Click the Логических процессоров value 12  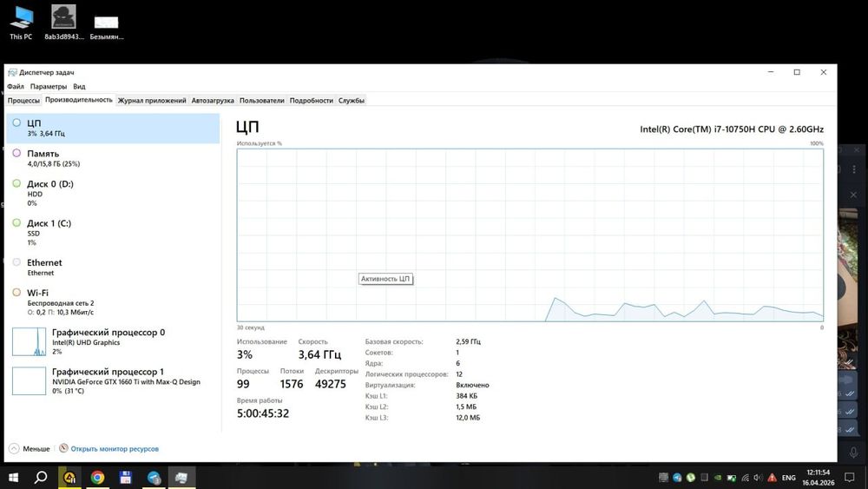click(459, 374)
